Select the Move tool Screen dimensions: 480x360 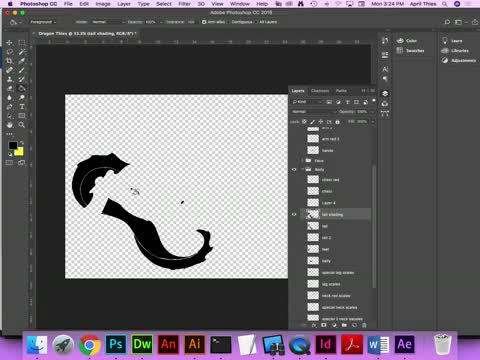tap(9, 43)
